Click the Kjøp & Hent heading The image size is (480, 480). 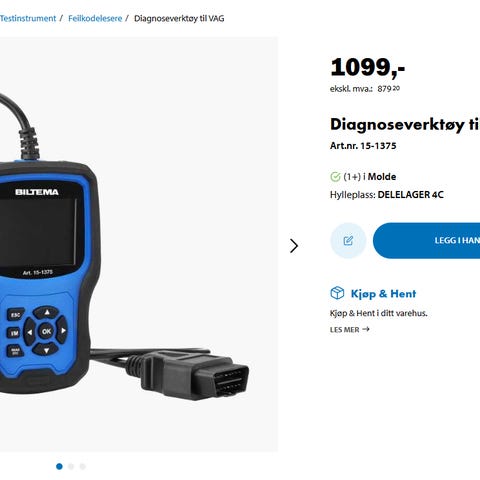click(383, 294)
